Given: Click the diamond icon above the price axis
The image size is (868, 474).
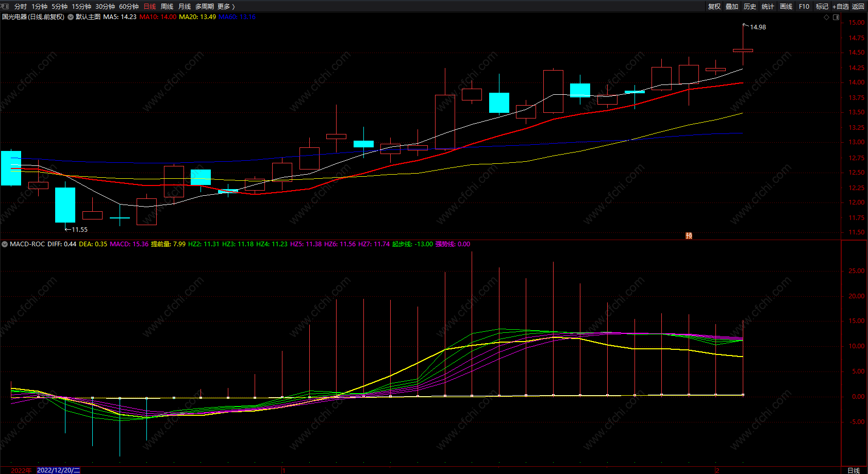Looking at the screenshot, I should pos(827,17).
